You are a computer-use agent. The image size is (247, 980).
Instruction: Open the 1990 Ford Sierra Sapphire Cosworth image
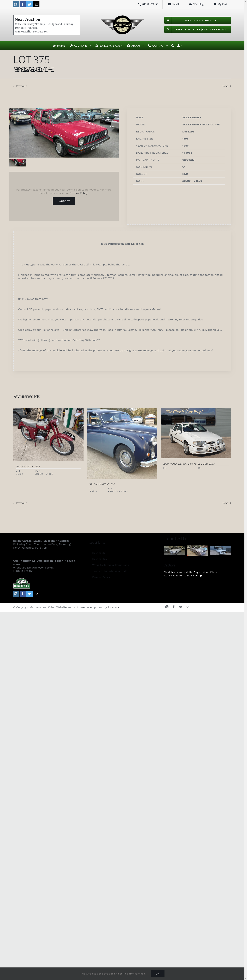(196, 433)
